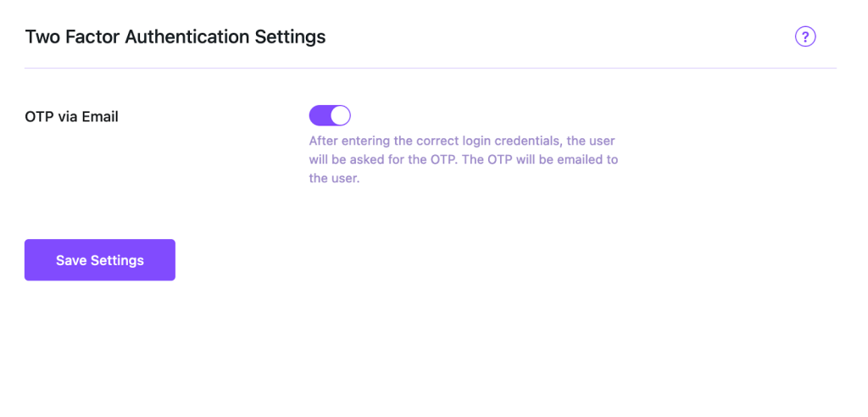Click the question mark help icon
The height and width of the screenshot is (417, 868).
[804, 36]
